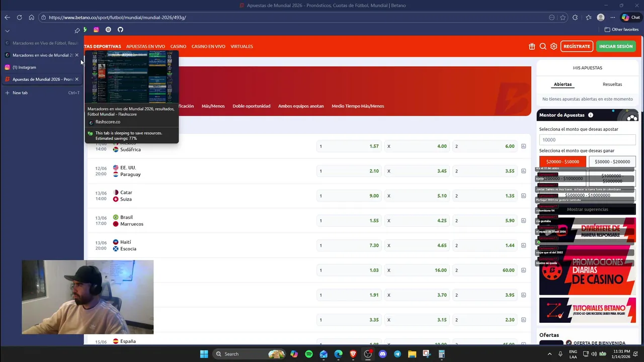Bet on México win at 1.57
The height and width of the screenshot is (362, 644).
click(x=350, y=146)
